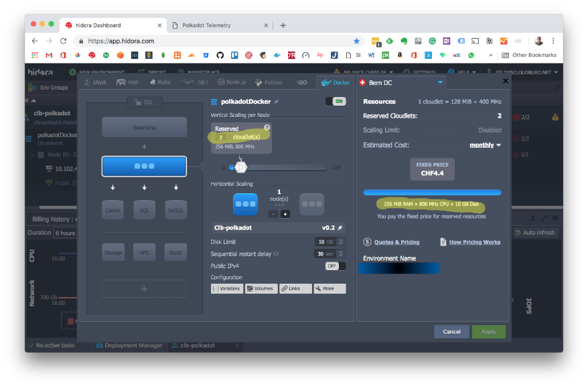Click the cloudlet vertical scaling slider handle

(x=241, y=167)
